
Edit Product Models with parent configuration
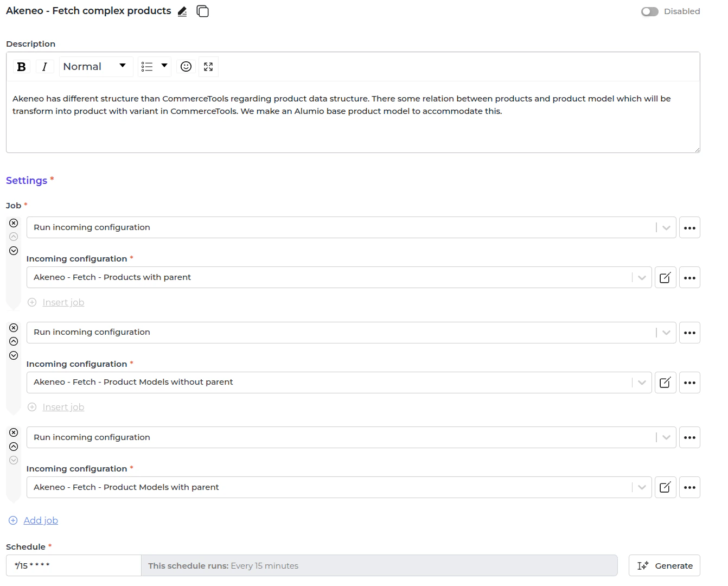click(x=665, y=487)
